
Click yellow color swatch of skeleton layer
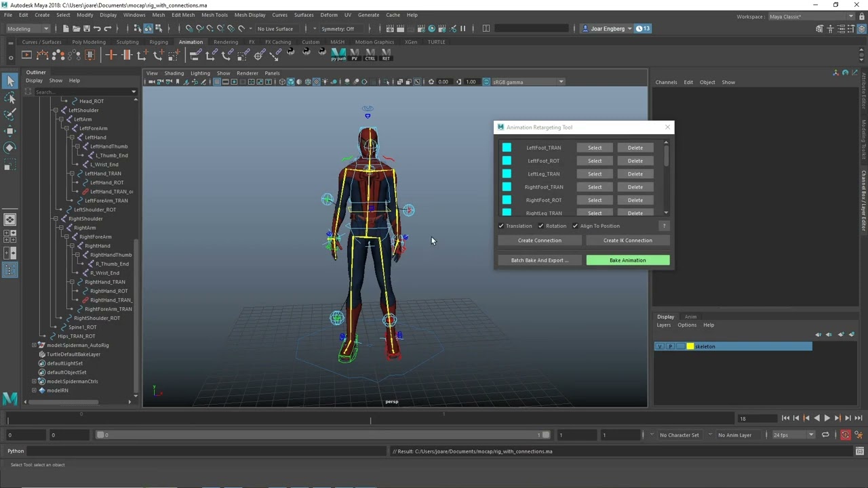coord(690,346)
